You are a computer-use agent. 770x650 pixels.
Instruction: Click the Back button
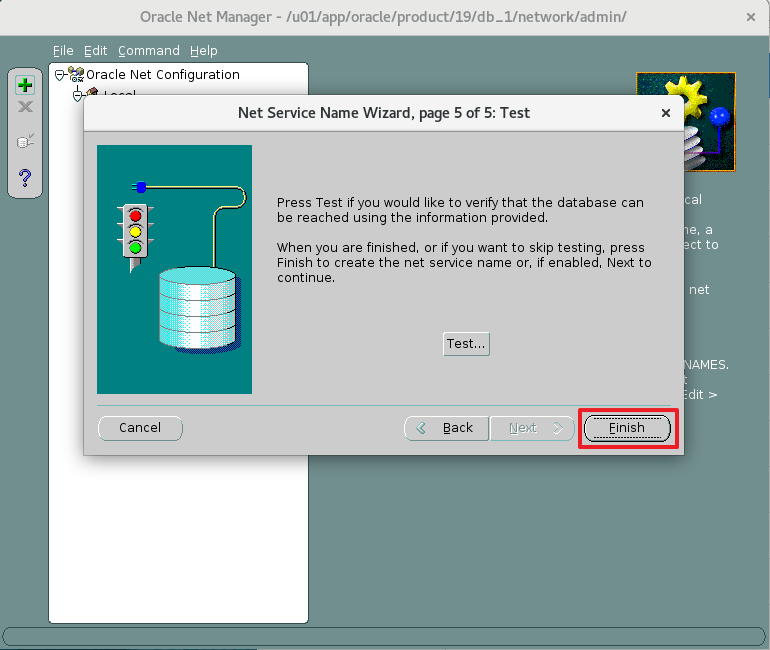point(446,428)
